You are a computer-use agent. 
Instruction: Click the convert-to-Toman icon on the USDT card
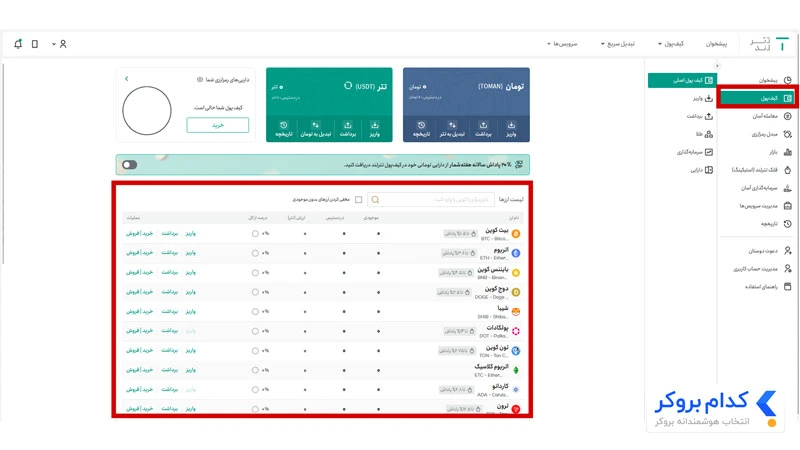tap(315, 125)
